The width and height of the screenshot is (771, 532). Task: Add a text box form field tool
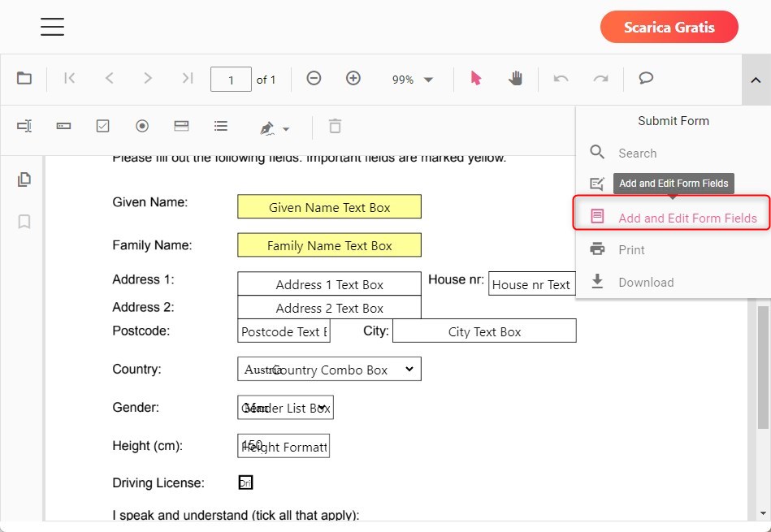24,126
